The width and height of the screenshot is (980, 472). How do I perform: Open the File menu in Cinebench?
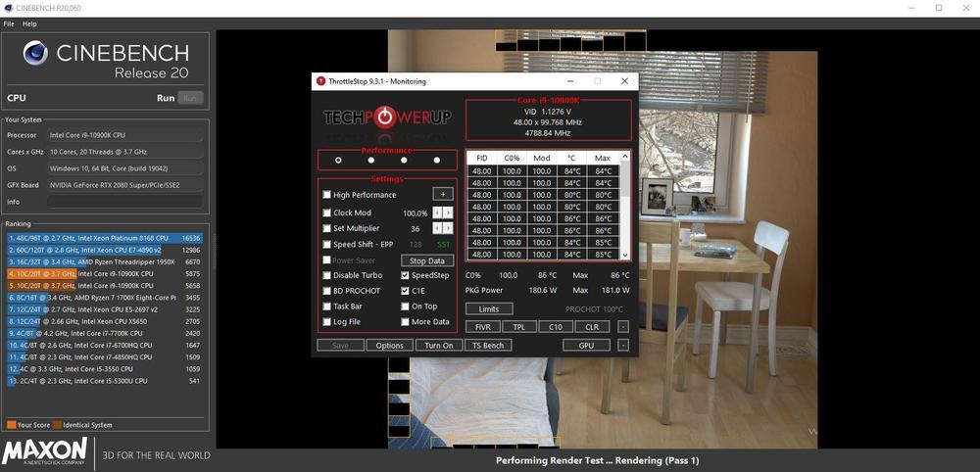point(9,24)
